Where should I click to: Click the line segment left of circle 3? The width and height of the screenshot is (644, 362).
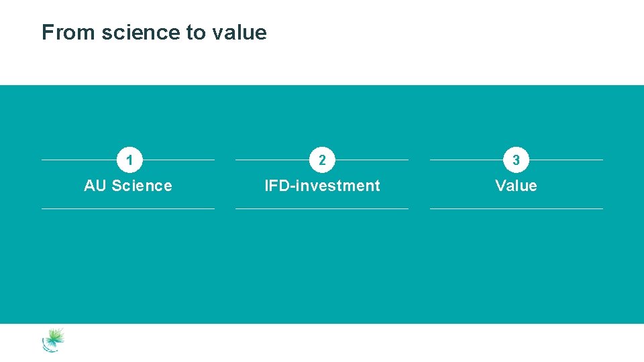point(466,160)
